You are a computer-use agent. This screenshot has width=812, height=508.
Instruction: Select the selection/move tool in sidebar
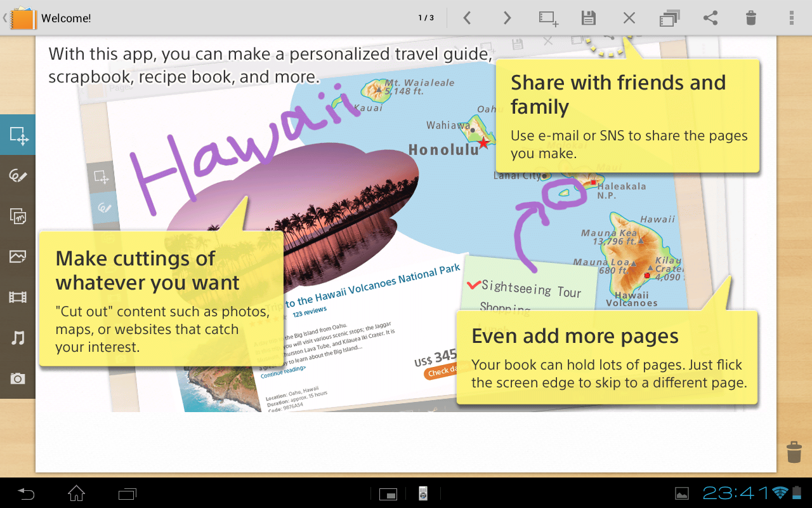pyautogui.click(x=18, y=135)
